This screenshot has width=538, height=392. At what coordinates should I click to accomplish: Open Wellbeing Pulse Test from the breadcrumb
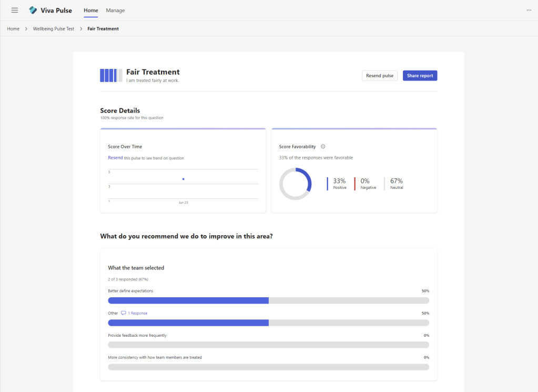click(53, 28)
